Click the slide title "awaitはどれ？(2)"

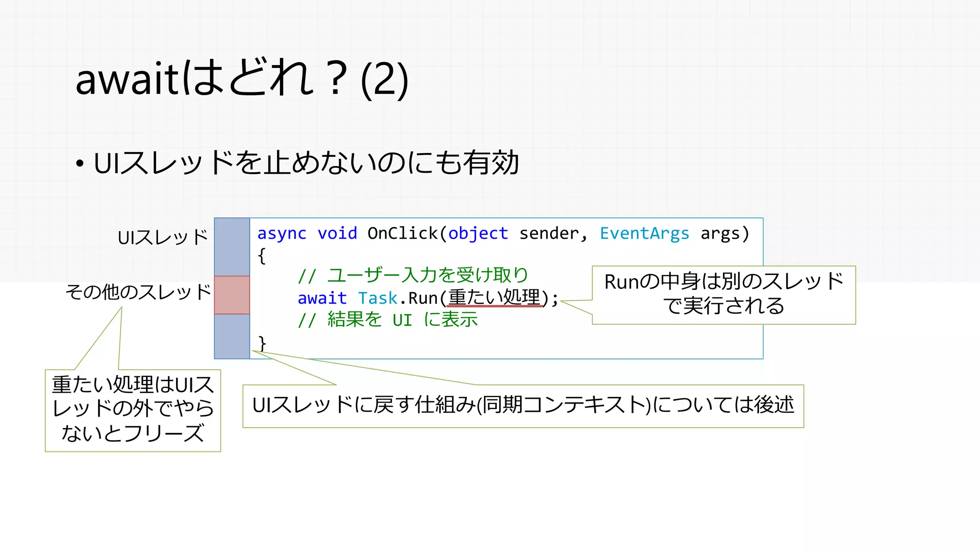point(242,79)
